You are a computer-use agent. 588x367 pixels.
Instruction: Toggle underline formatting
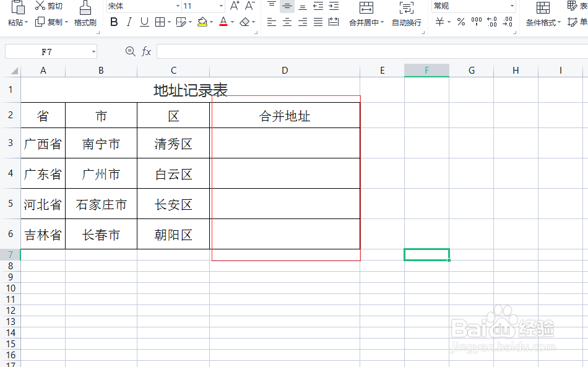click(x=144, y=22)
